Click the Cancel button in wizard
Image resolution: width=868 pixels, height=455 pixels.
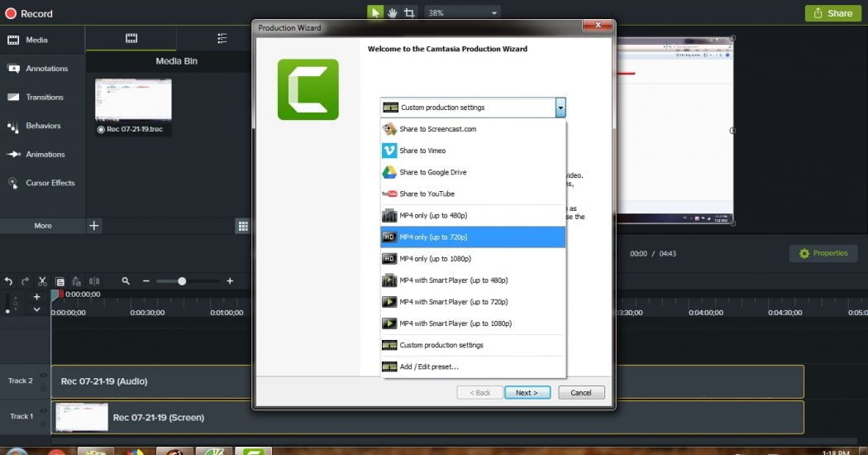click(x=581, y=392)
